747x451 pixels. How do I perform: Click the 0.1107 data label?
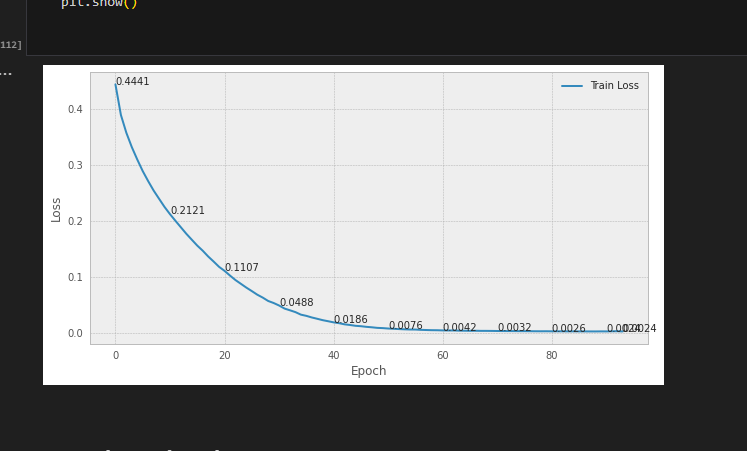pos(242,268)
